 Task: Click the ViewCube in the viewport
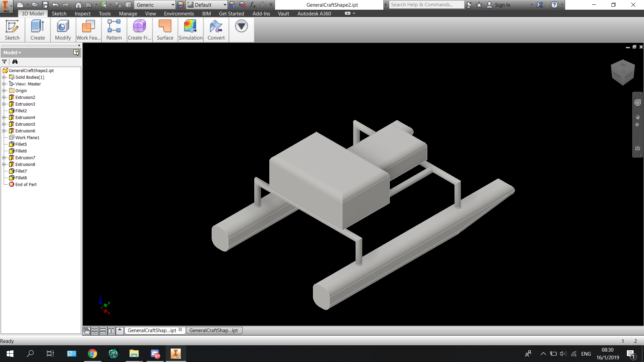coord(623,72)
